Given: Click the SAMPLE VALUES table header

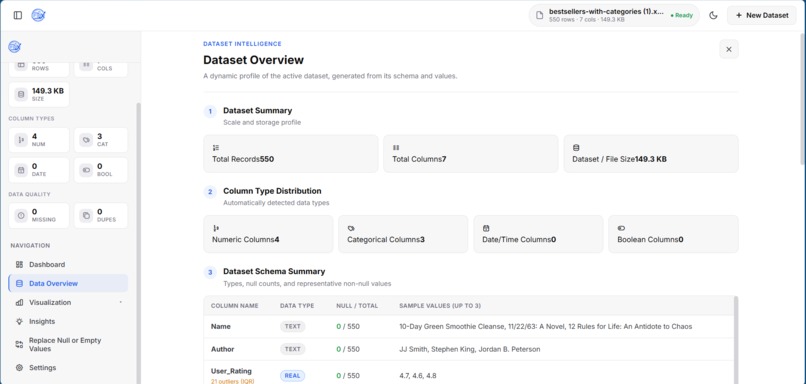Looking at the screenshot, I should click(440, 305).
